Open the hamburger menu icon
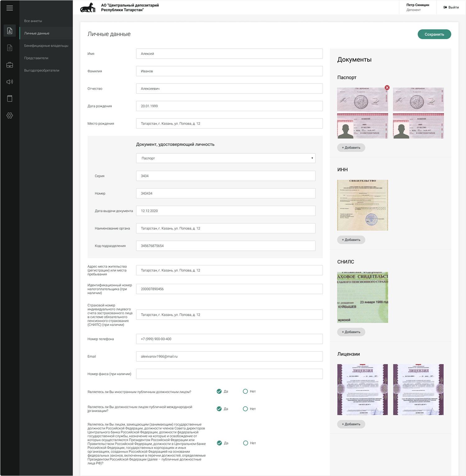This screenshot has height=476, width=466. 10,8
